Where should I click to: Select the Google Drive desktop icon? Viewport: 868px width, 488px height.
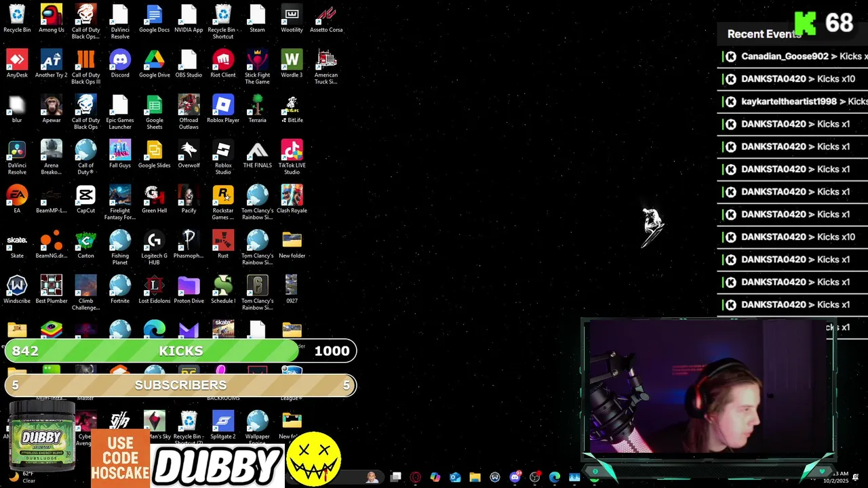[x=154, y=64]
